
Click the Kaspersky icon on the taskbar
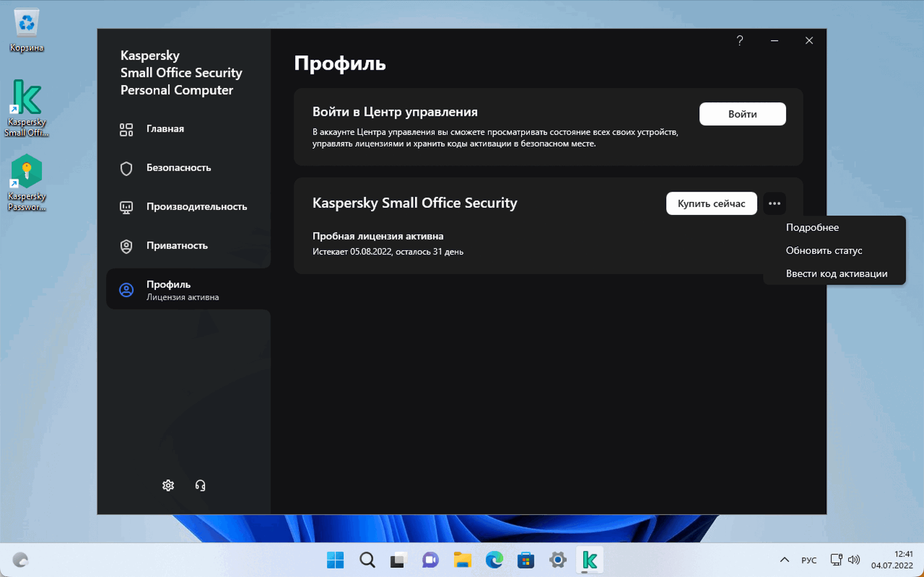coord(590,560)
